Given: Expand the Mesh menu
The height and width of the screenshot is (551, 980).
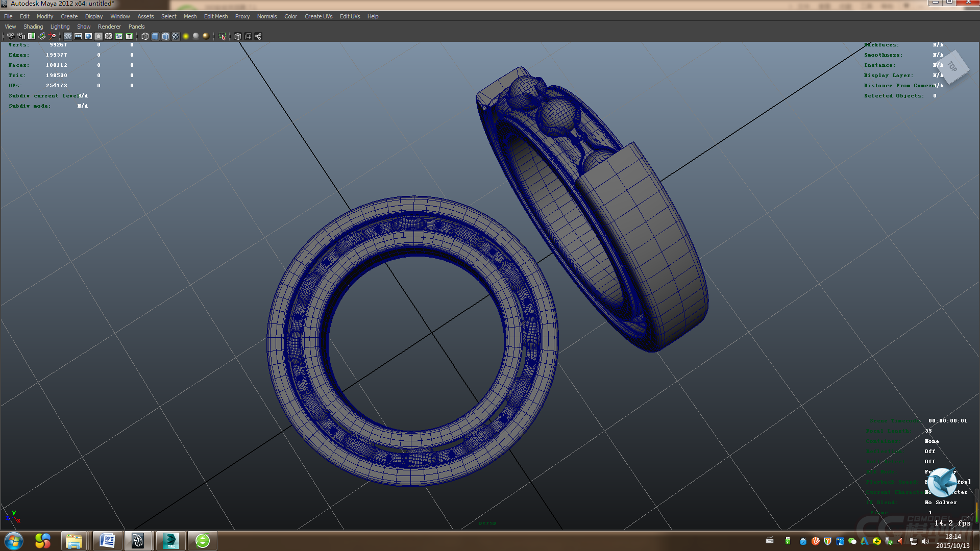Looking at the screenshot, I should pos(190,16).
